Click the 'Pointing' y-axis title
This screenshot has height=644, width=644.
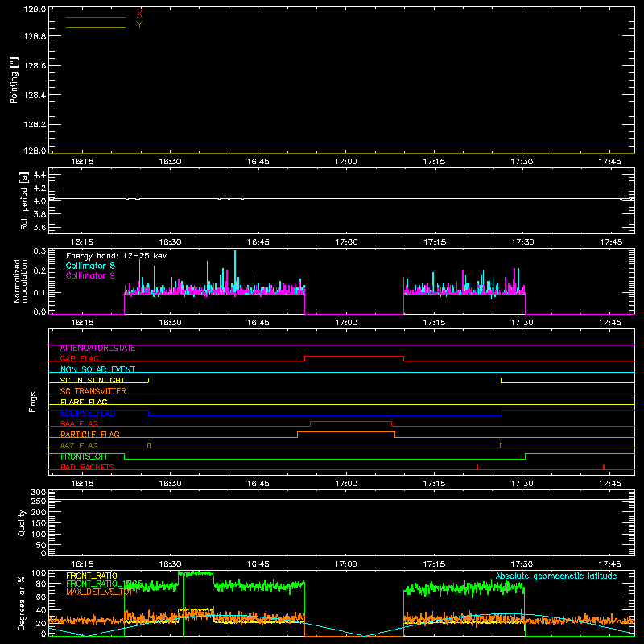click(x=14, y=80)
